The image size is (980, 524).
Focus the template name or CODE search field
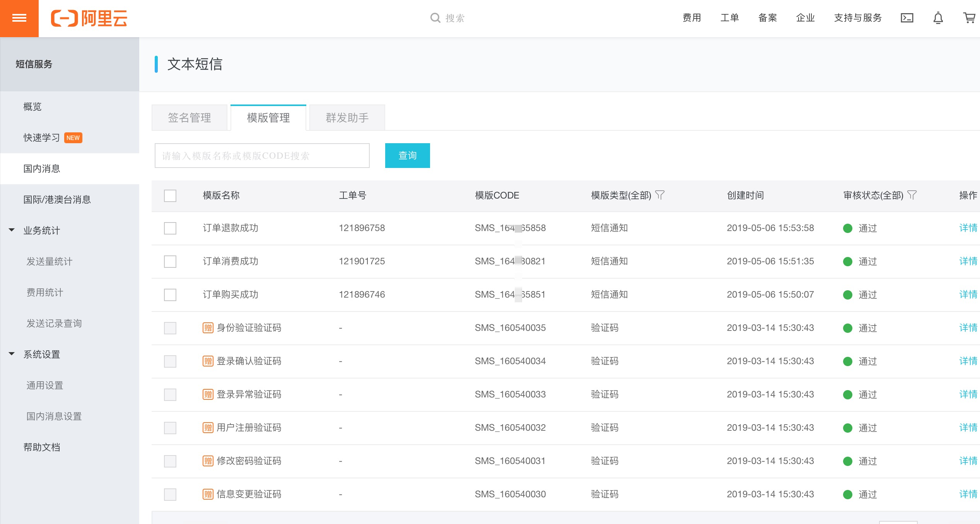click(x=262, y=156)
